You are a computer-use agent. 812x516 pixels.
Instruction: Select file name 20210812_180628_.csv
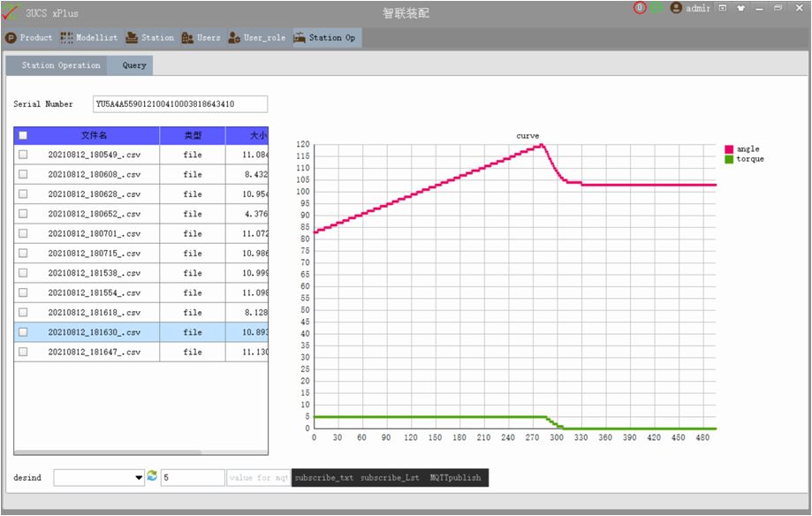point(95,193)
